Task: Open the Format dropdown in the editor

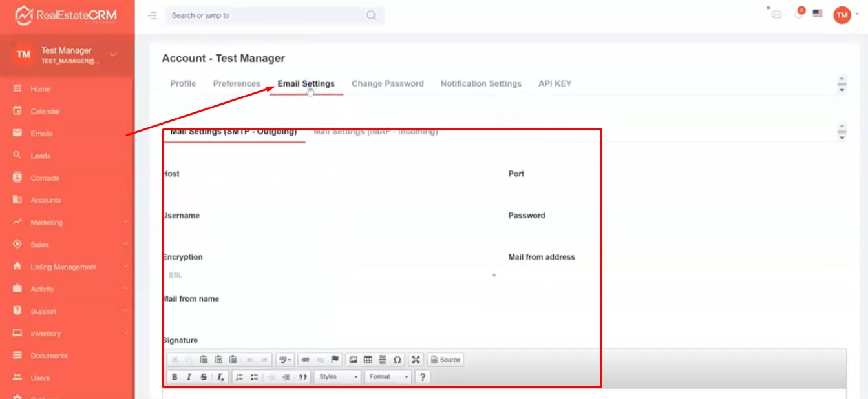Action: 388,377
